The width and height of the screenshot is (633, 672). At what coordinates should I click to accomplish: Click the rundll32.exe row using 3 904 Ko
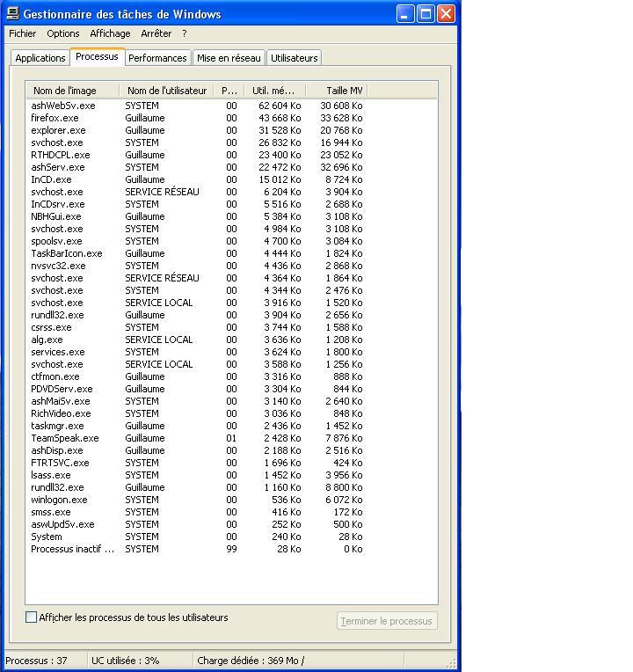[x=197, y=315]
